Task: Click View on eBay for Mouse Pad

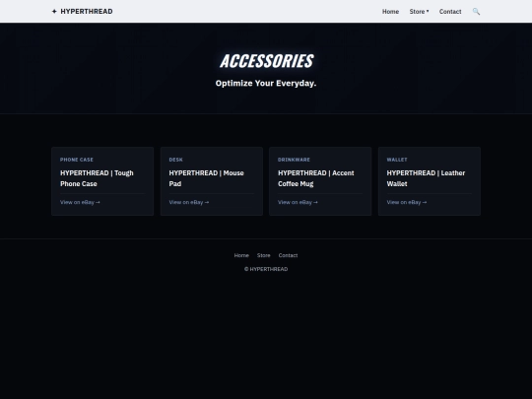Action: (x=189, y=202)
